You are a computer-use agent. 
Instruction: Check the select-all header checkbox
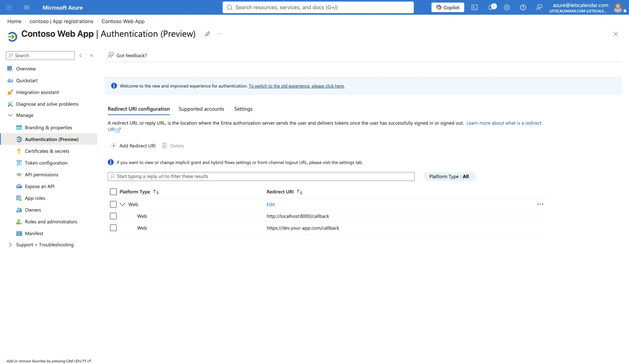pyautogui.click(x=113, y=192)
